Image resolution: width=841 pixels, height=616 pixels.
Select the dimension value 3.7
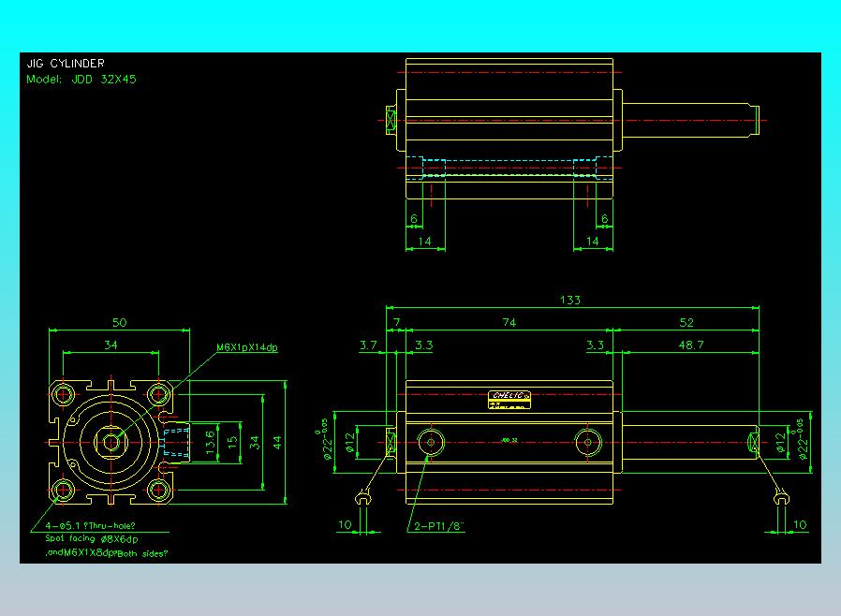point(368,345)
